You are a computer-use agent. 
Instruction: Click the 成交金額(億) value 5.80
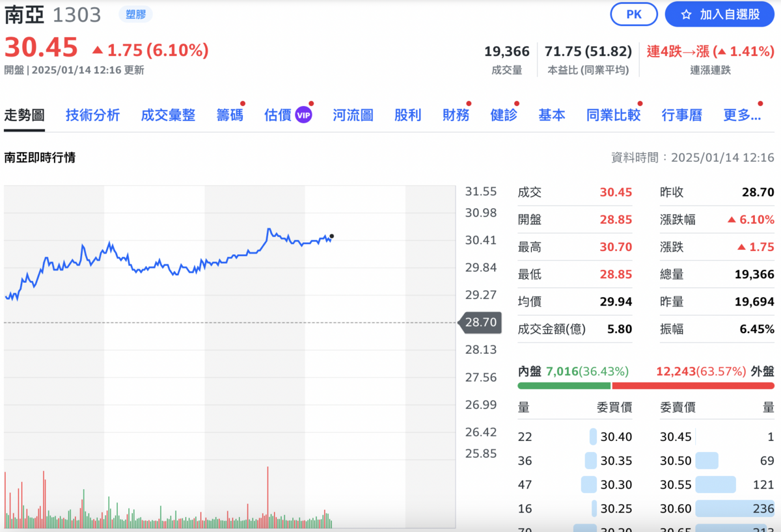click(x=620, y=329)
